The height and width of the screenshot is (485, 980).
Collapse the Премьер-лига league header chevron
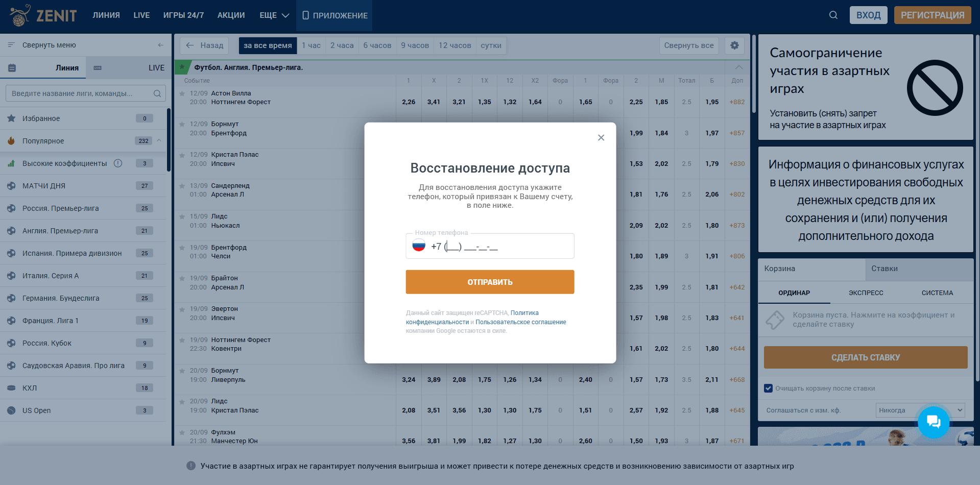click(x=738, y=67)
